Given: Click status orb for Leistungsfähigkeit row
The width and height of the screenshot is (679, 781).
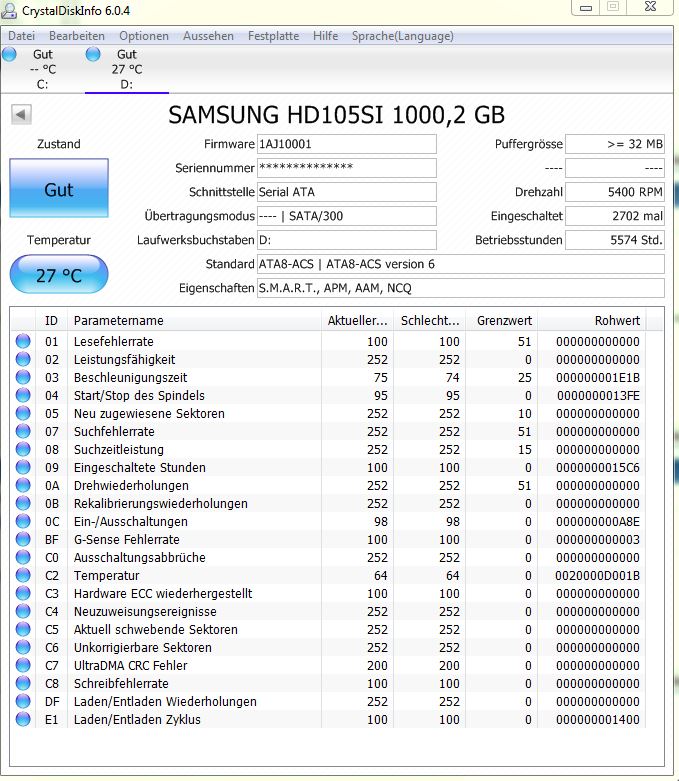Looking at the screenshot, I should pyautogui.click(x=23, y=359).
